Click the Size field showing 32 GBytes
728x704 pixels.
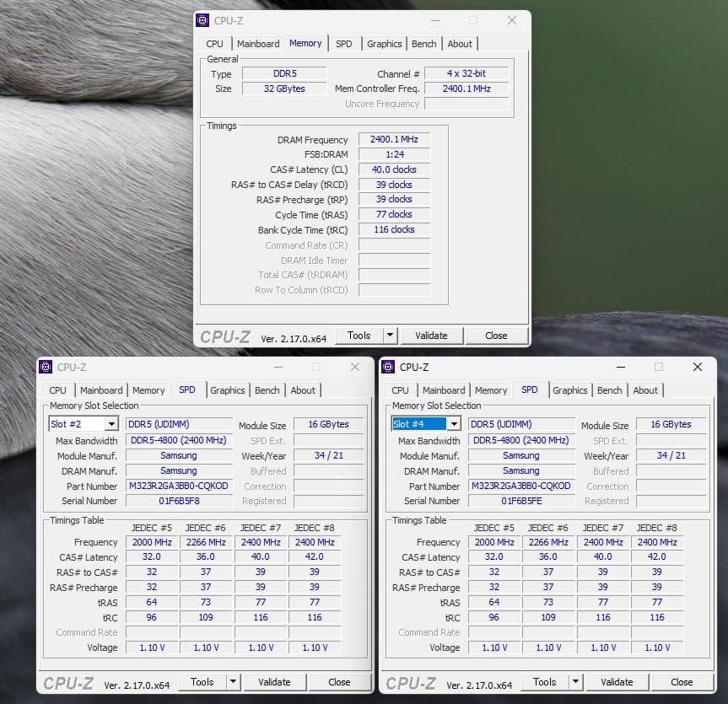[284, 89]
